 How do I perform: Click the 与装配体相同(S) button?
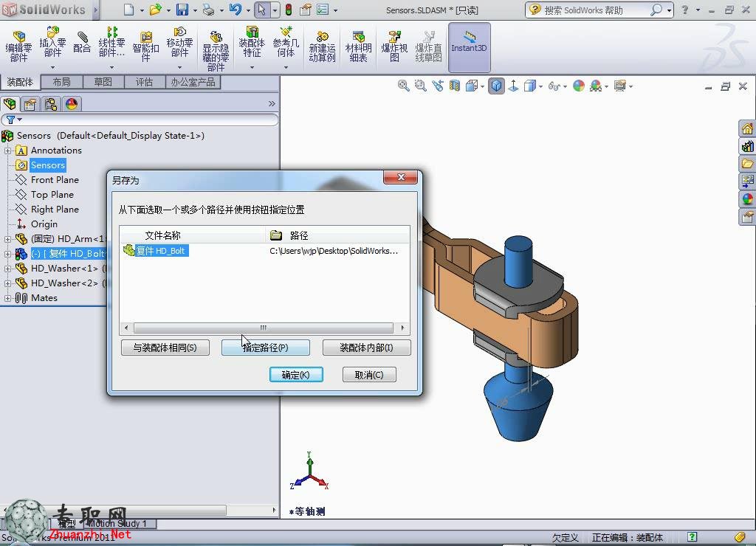pos(165,348)
